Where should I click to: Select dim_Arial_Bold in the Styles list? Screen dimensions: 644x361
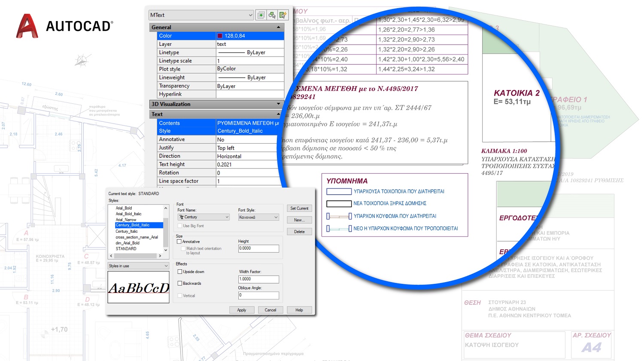pyautogui.click(x=128, y=243)
